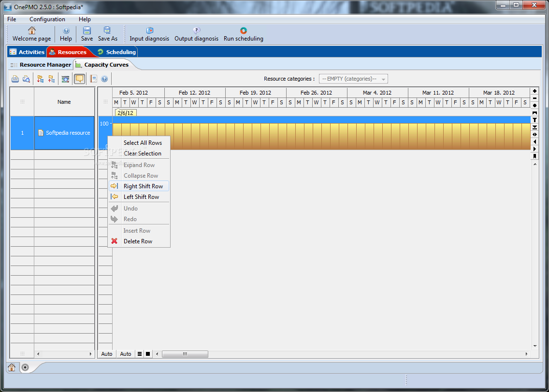This screenshot has width=549, height=392.
Task: Open the Help menu in the menu bar
Action: [85, 19]
